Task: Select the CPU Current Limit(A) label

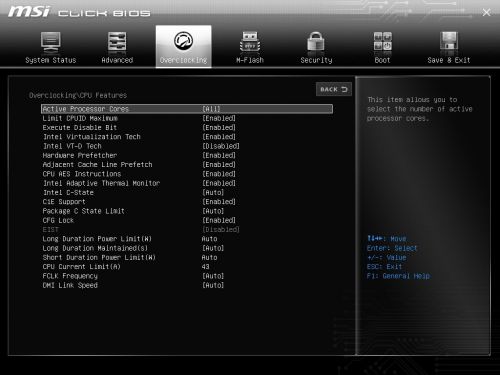Action: [x=81, y=267]
